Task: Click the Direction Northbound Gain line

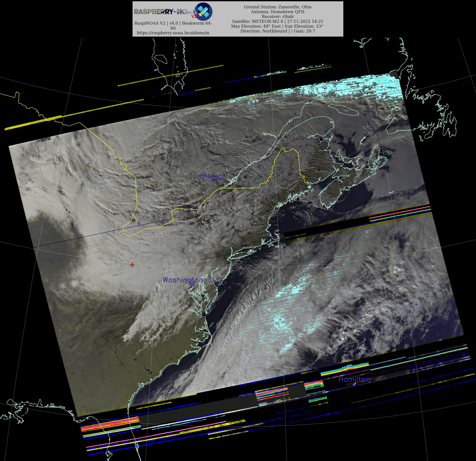Action: pyautogui.click(x=278, y=31)
